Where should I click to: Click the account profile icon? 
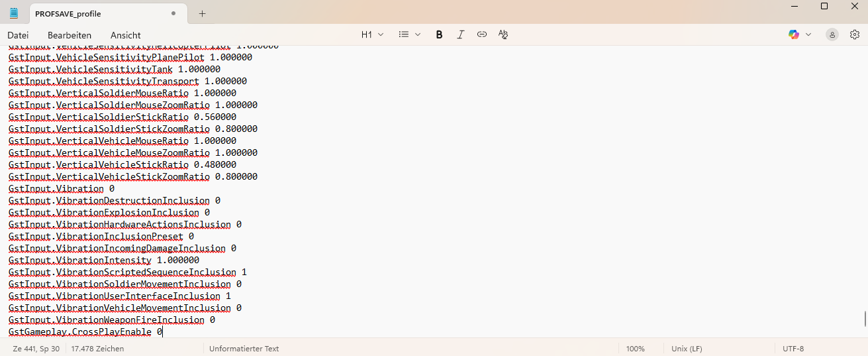[x=832, y=34]
